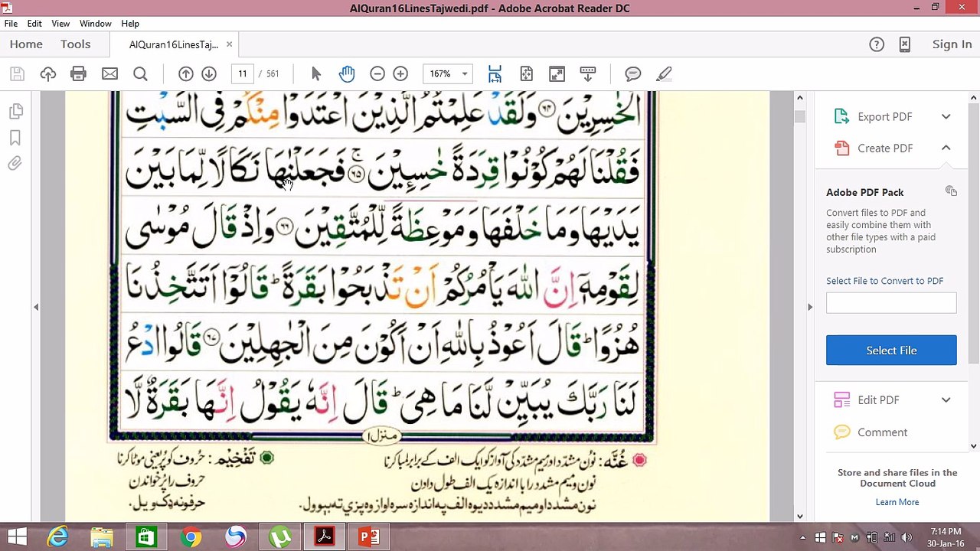Open the find text magnifier tool
980x551 pixels.
point(140,73)
